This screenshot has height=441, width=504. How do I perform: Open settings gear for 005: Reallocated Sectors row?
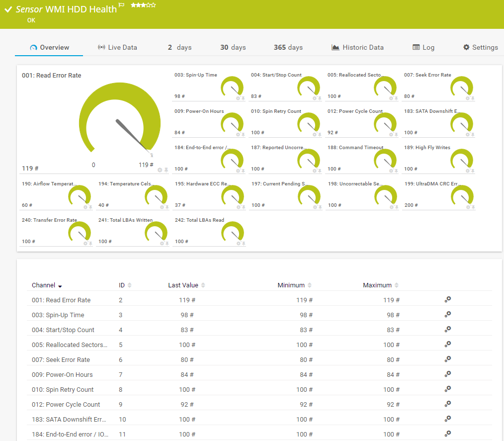click(447, 344)
